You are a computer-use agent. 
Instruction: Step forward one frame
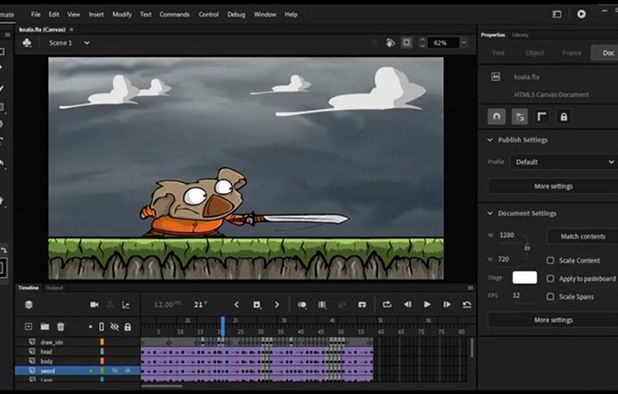447,304
